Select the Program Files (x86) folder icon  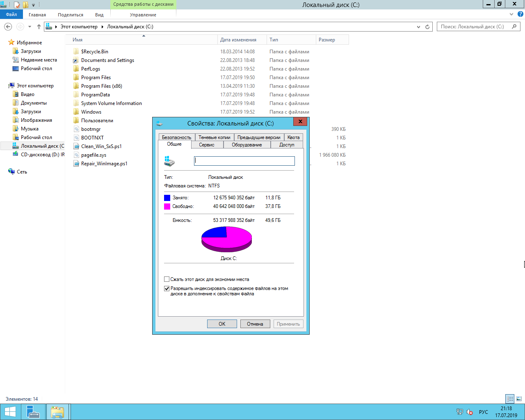[76, 86]
